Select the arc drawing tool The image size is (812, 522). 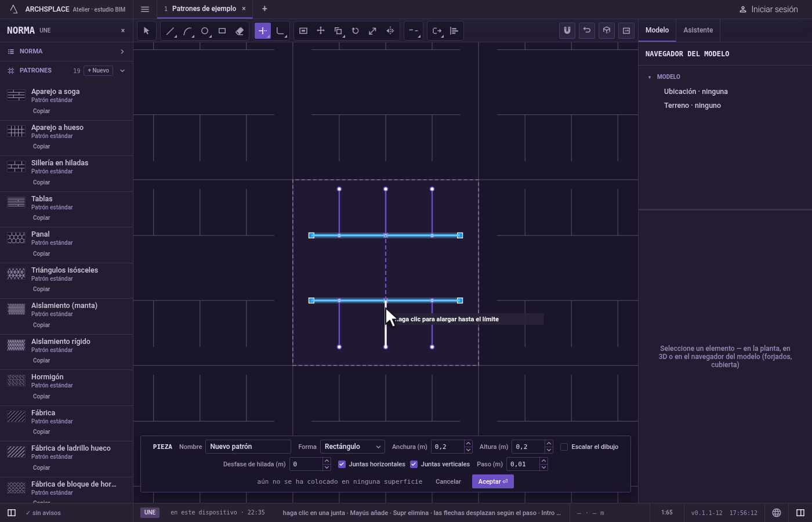[x=187, y=31]
